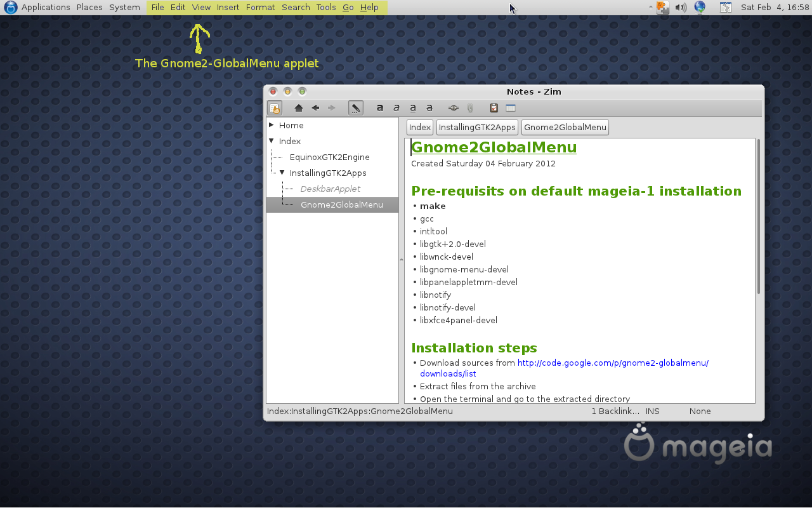Image resolution: width=812 pixels, height=508 pixels.
Task: Click the globe network status icon
Action: click(x=700, y=8)
